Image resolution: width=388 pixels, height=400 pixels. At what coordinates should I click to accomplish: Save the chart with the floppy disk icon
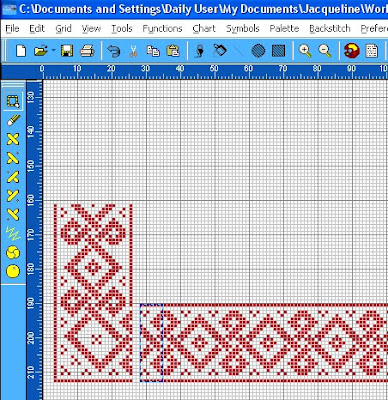tap(67, 51)
